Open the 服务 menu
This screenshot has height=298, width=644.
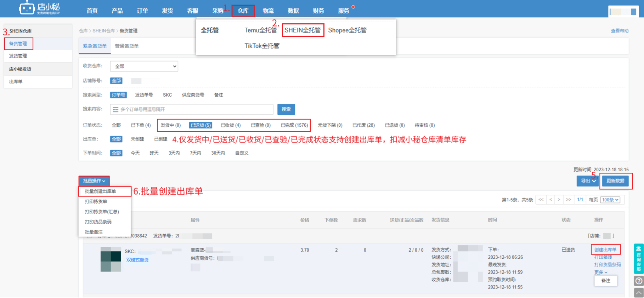[344, 11]
